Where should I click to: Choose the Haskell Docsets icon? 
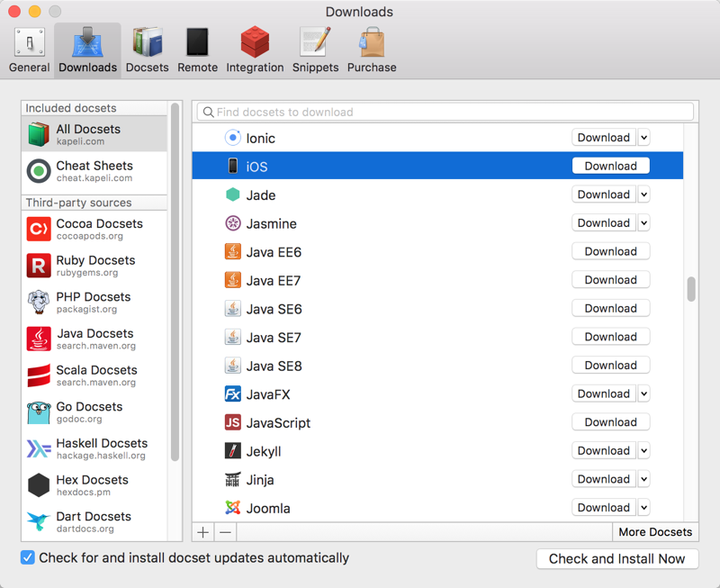(39, 448)
